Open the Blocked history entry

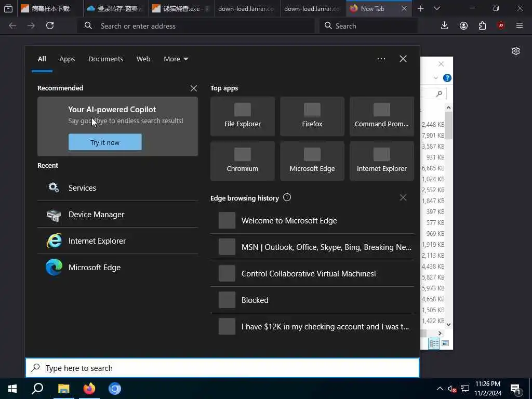point(312,300)
